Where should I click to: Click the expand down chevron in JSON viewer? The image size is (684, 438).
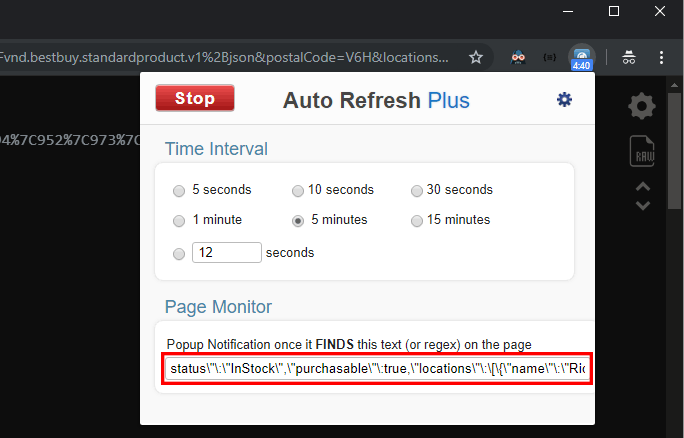tap(643, 205)
